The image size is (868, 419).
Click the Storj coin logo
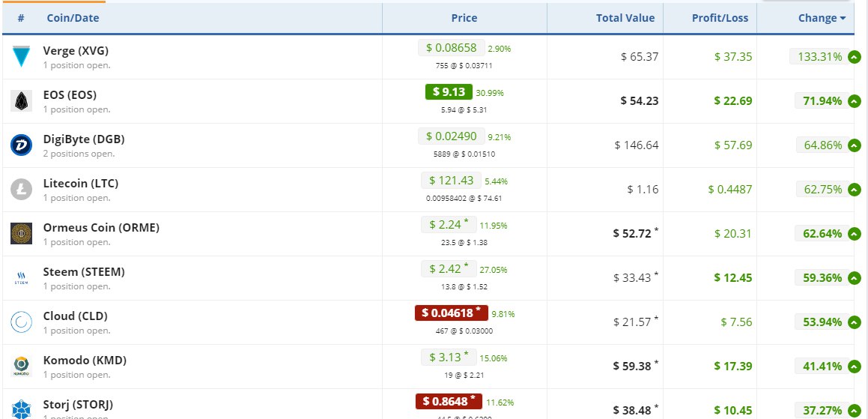(x=21, y=411)
